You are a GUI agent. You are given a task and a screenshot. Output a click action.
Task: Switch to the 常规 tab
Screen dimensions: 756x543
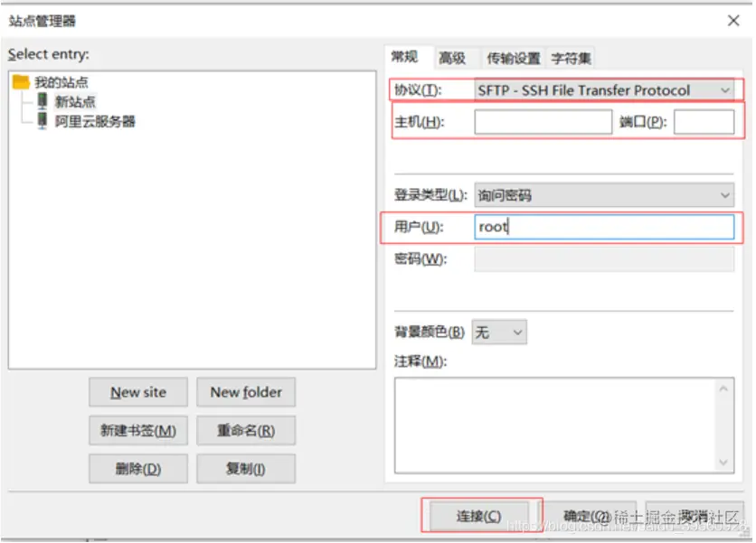coord(403,57)
